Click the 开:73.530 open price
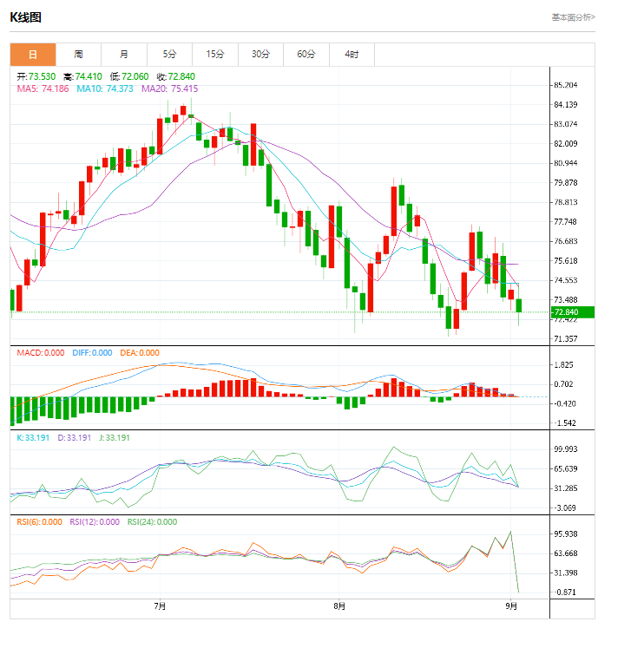Viewport: 644px width, 648px height. coord(36,77)
